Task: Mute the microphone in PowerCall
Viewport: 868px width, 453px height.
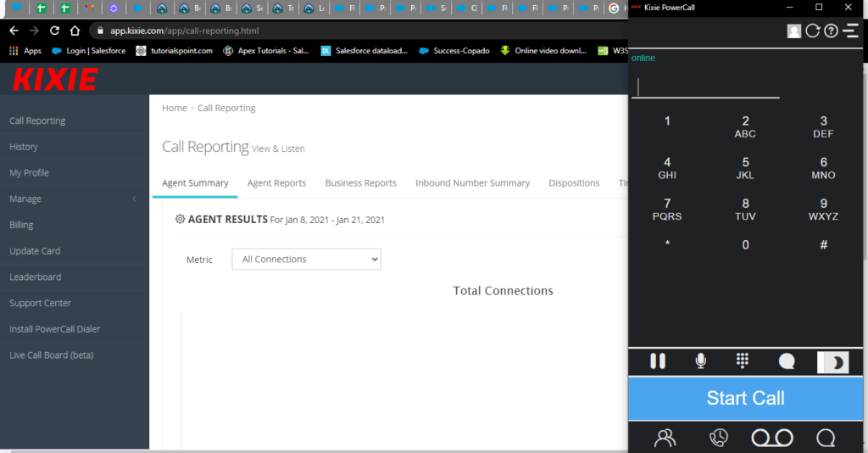Action: coord(700,361)
